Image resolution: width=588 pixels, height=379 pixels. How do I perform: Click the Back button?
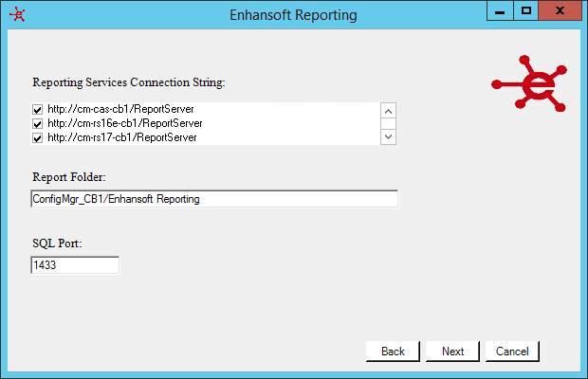(x=393, y=352)
